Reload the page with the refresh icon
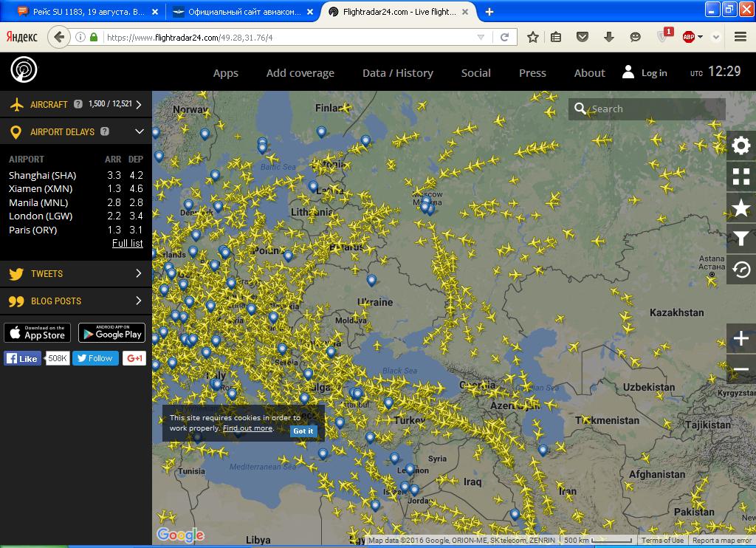 coord(504,37)
